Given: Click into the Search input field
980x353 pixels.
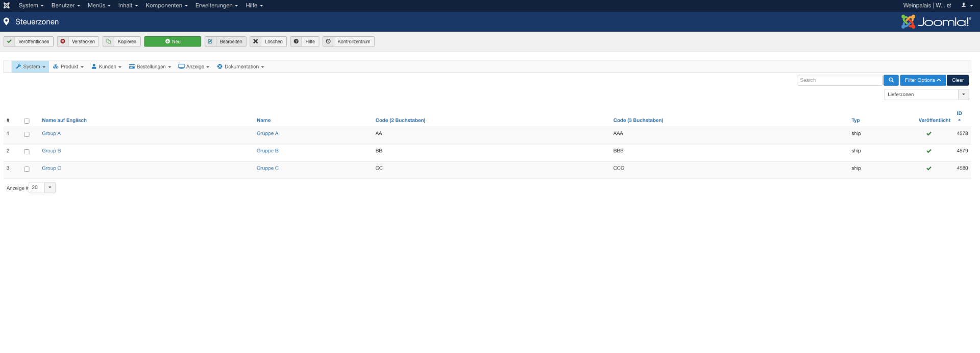Looking at the screenshot, I should 839,80.
